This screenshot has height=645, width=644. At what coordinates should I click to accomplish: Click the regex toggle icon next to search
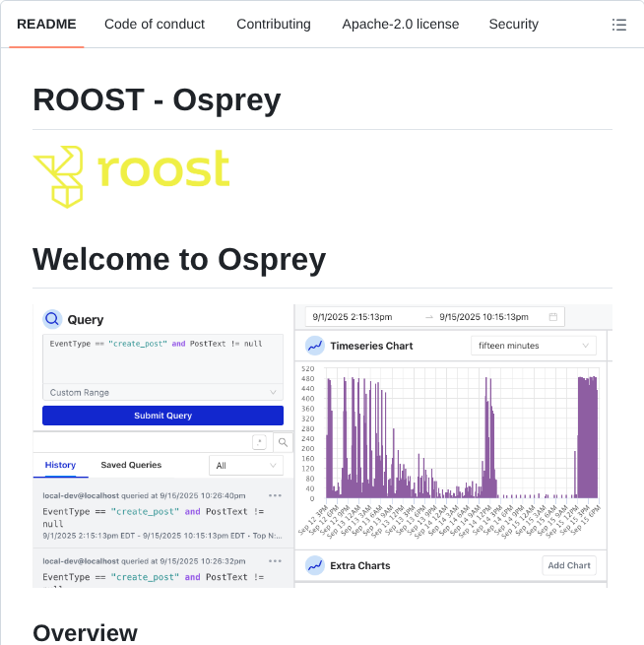click(259, 442)
